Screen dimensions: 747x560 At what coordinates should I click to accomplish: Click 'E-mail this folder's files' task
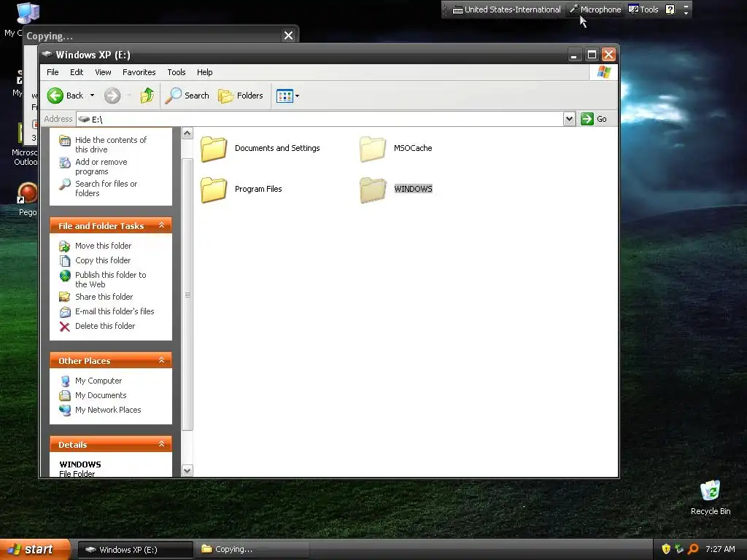point(115,311)
